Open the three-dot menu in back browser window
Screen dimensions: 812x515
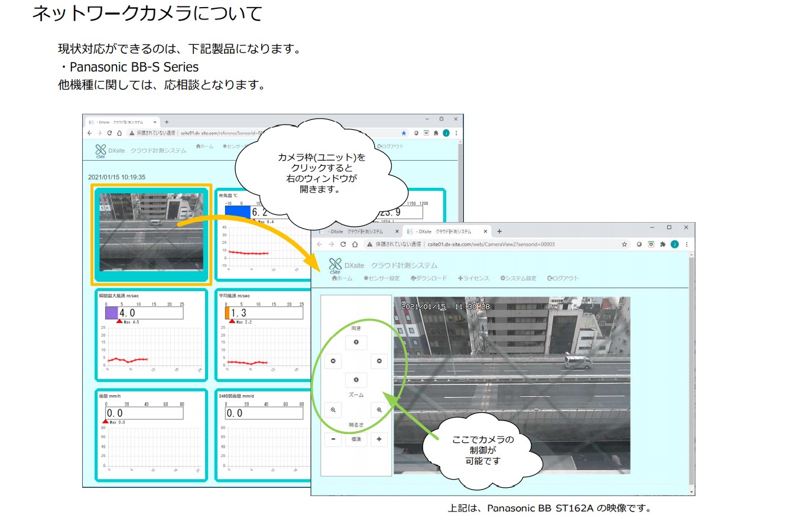456,133
